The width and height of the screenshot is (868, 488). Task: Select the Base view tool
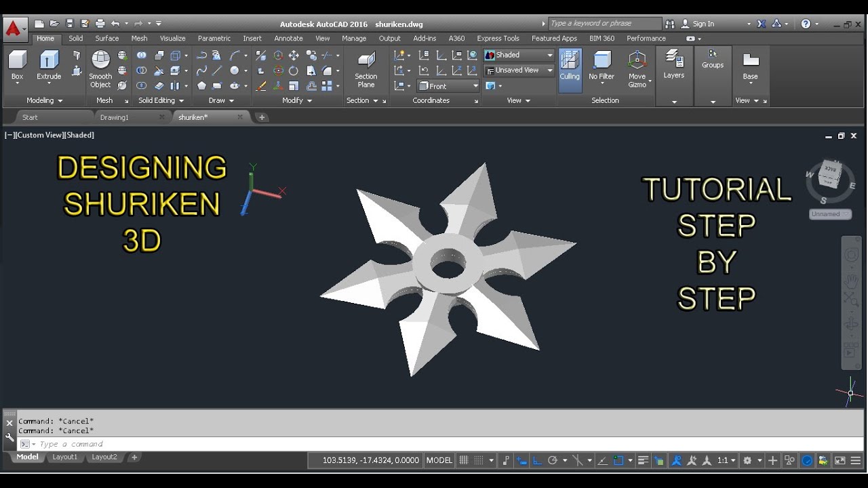[x=750, y=65]
